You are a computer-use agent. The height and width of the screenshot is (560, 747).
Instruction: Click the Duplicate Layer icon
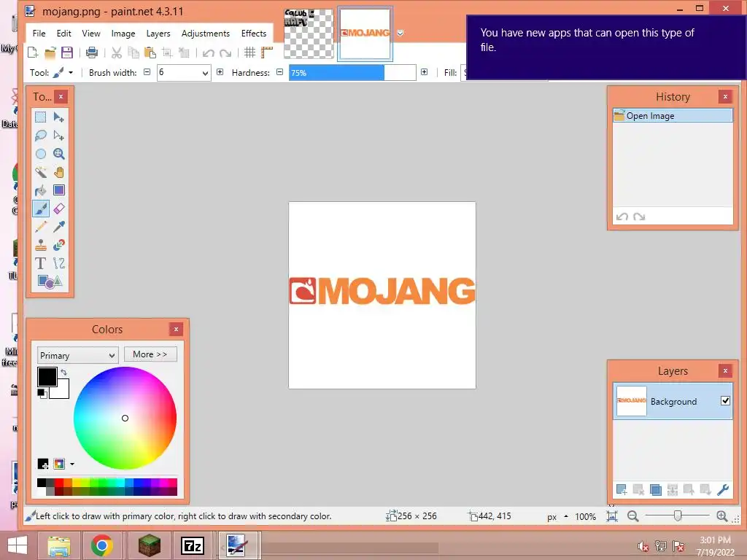point(656,489)
